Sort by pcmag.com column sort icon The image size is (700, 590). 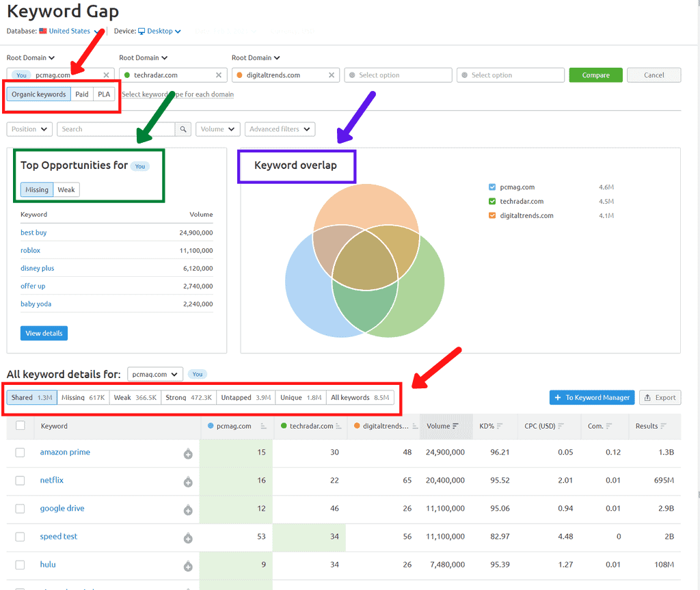(263, 426)
